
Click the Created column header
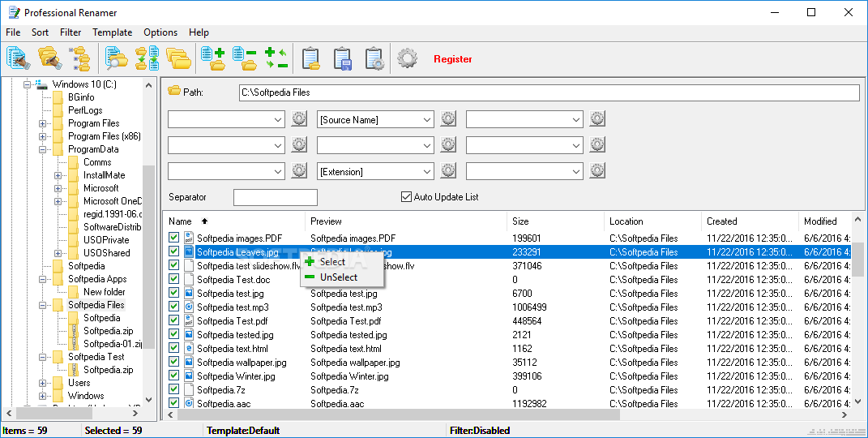click(750, 221)
